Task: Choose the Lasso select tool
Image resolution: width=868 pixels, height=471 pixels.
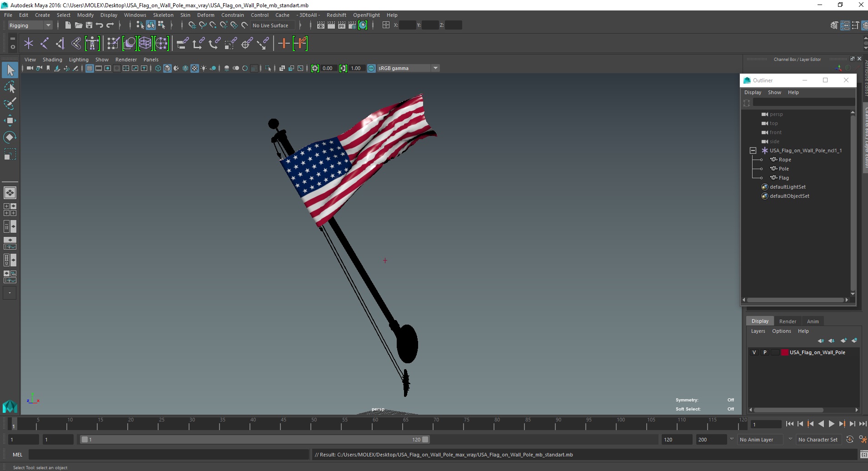Action: click(x=10, y=87)
